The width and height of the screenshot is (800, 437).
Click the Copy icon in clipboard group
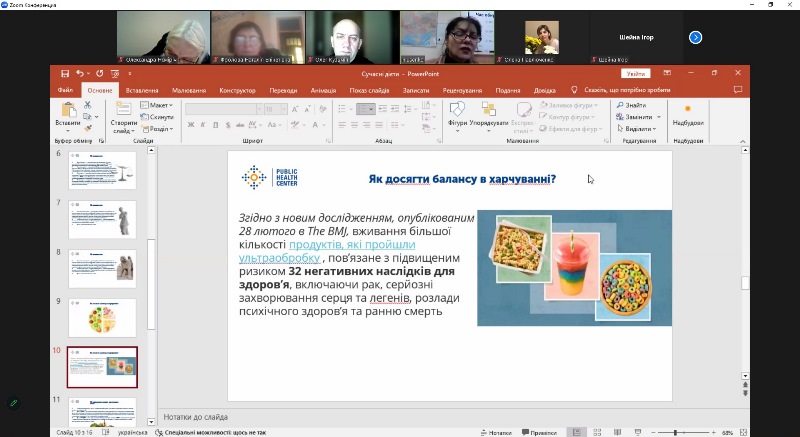87,117
